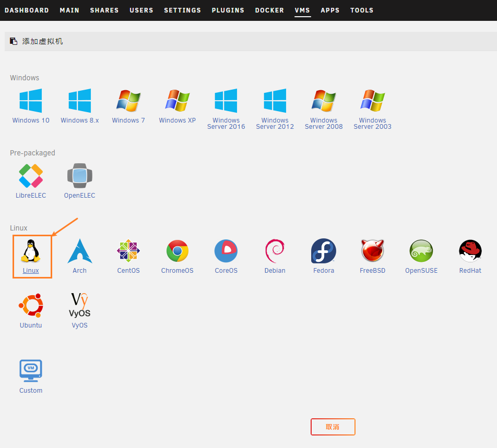This screenshot has height=448, width=497.
Task: Switch to the DOCKER tab
Action: coord(269,10)
